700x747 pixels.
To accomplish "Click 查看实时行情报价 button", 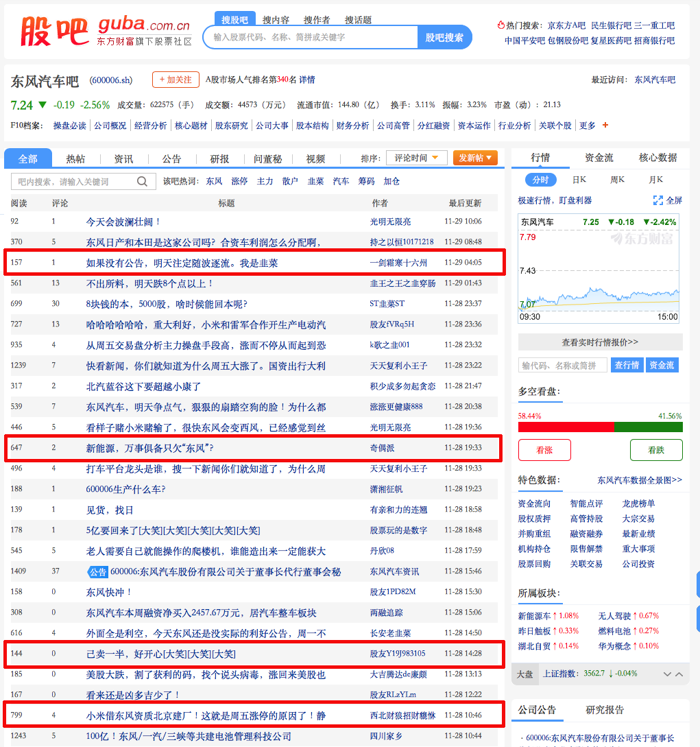I will point(600,342).
